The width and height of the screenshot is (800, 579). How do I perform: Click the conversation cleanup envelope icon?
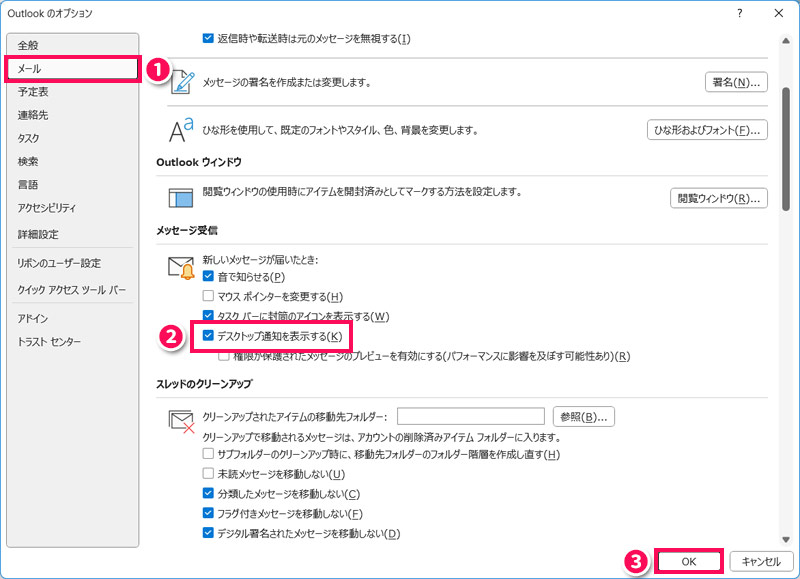[x=181, y=421]
